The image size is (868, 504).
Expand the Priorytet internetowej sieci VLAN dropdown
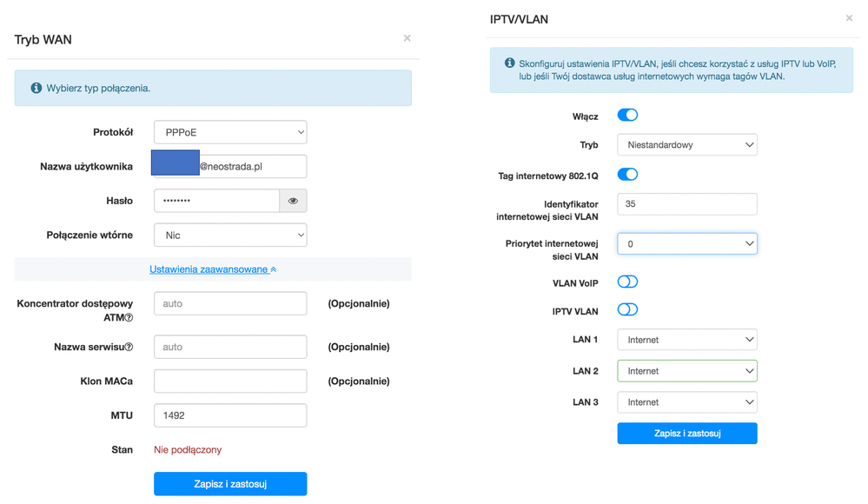tap(686, 244)
